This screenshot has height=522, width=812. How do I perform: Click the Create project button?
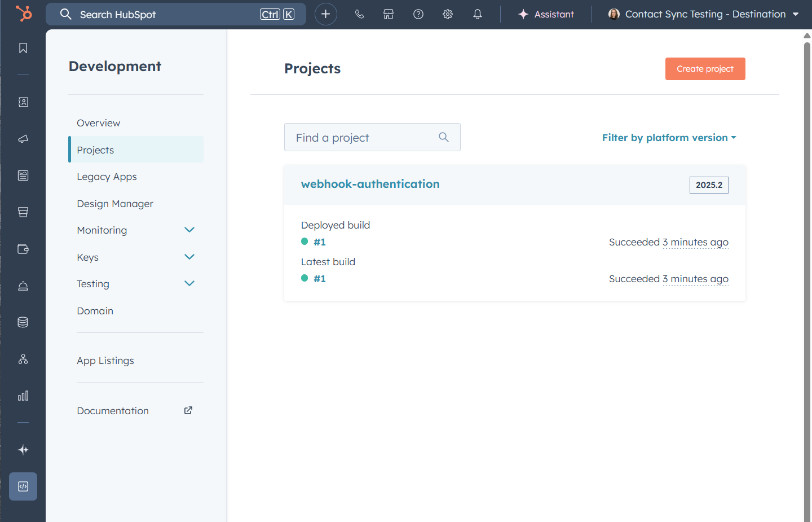coord(705,68)
